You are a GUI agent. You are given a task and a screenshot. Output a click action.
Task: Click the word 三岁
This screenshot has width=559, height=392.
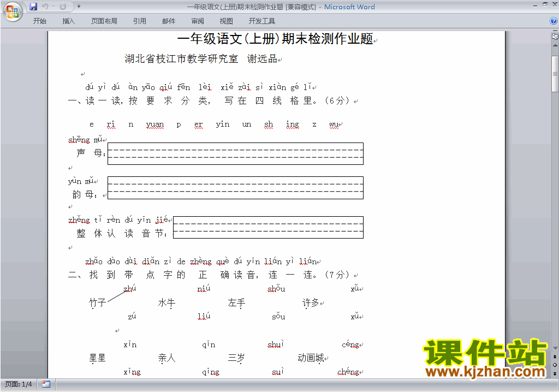coord(236,358)
